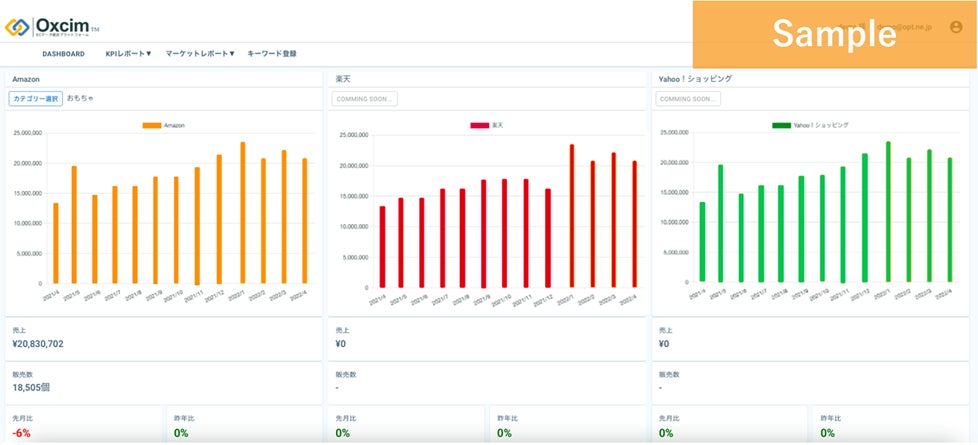Select the 楽天 red bar for 2022/1
Image resolution: width=978 pixels, height=445 pixels.
(571, 216)
